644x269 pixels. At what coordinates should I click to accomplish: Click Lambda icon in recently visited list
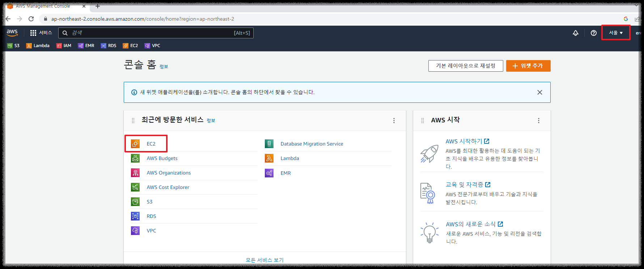(x=269, y=158)
